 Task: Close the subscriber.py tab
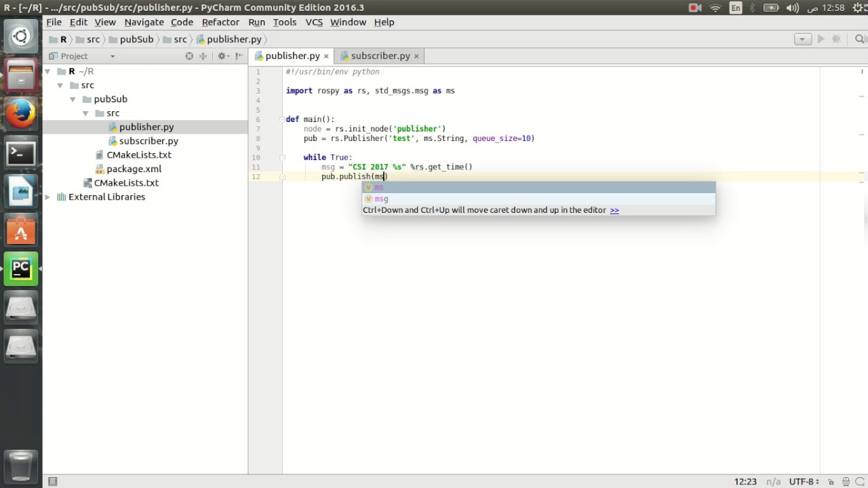(416, 56)
